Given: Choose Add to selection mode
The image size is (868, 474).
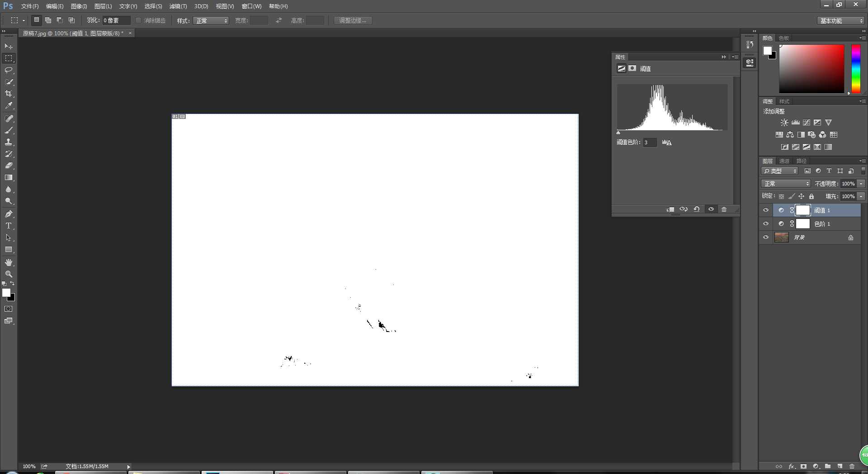Looking at the screenshot, I should pos(48,20).
